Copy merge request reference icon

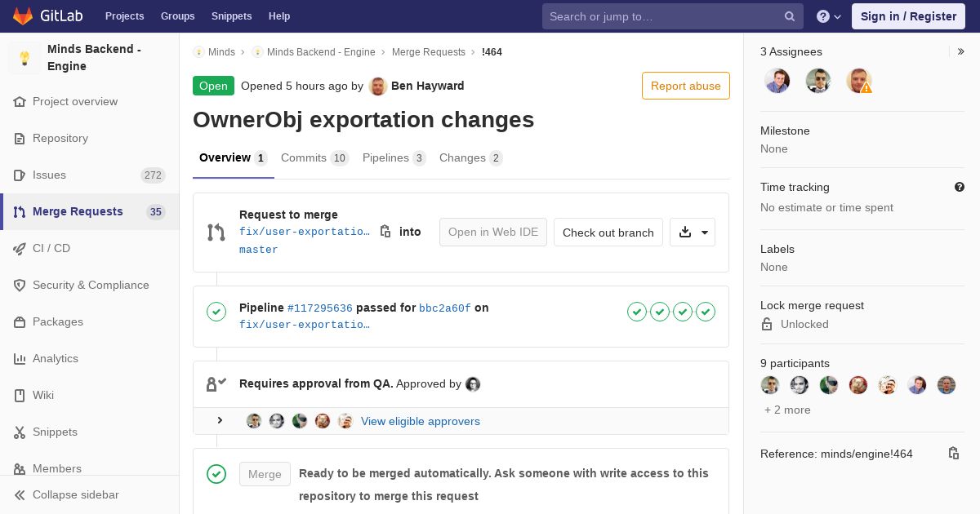click(x=954, y=454)
